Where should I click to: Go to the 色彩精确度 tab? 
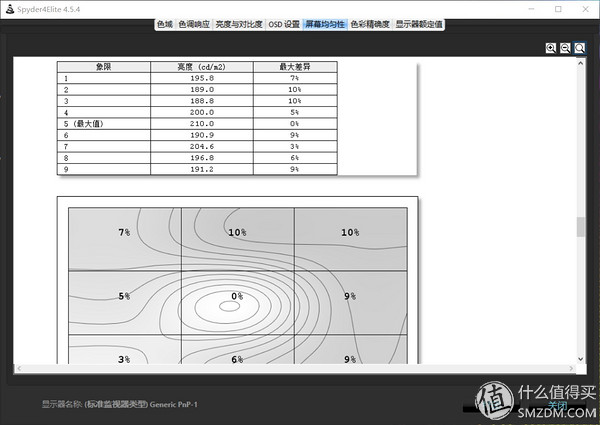pos(370,24)
